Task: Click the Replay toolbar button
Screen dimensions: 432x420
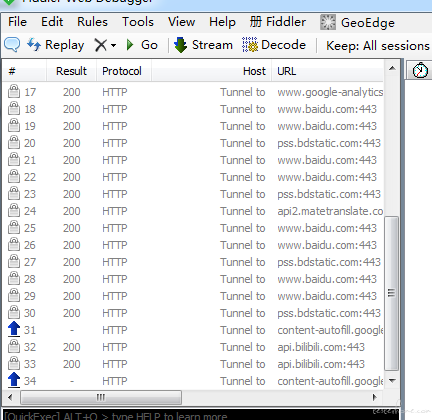Action: coord(55,45)
